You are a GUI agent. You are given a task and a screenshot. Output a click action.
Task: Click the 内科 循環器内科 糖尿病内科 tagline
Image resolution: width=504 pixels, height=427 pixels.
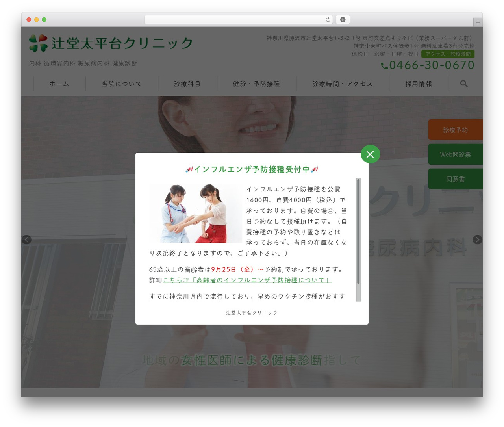point(83,63)
